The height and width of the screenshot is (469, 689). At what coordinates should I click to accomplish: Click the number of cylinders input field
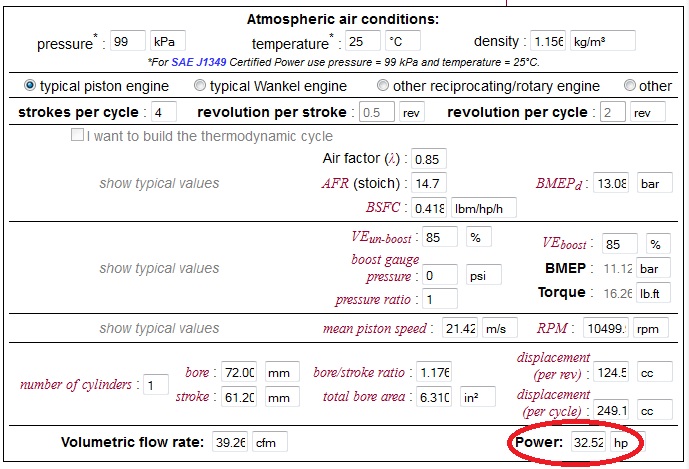156,385
